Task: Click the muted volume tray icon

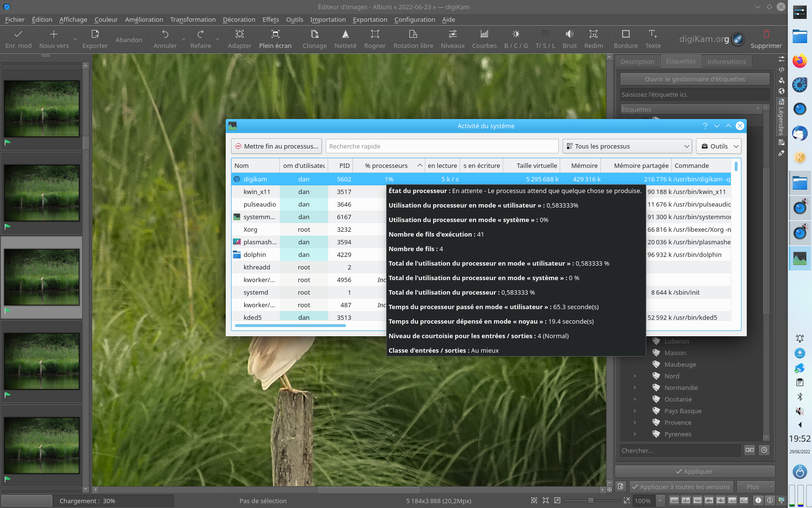Action: 800,411
